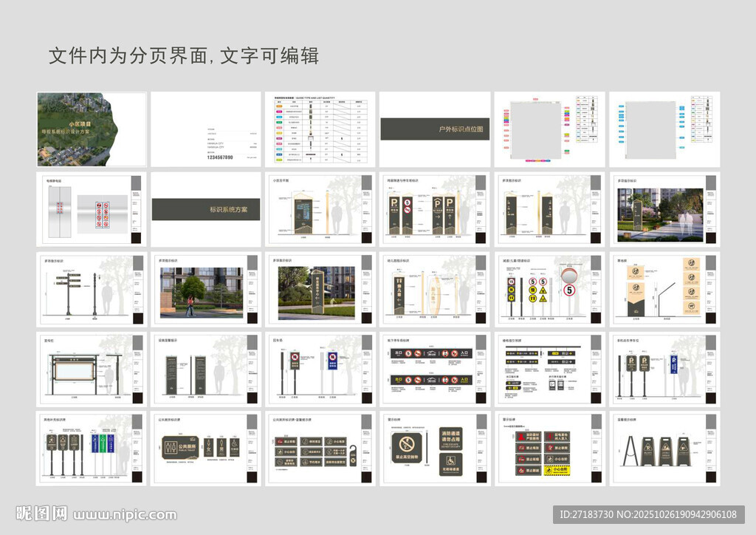Viewport: 756px width, 535px height.
Task: Click the 文件内为分页界面 heading text
Action: point(128,55)
